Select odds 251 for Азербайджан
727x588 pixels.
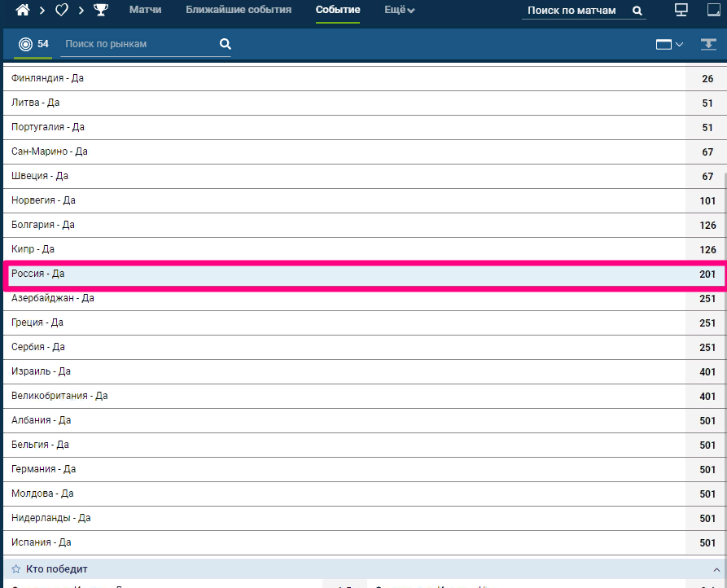click(x=707, y=299)
